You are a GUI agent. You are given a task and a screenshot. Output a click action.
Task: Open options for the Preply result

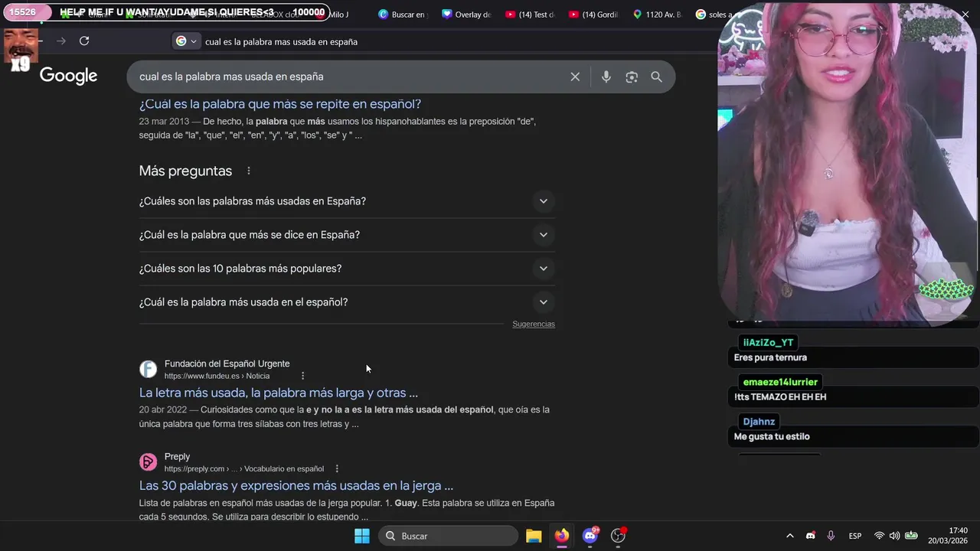(337, 468)
